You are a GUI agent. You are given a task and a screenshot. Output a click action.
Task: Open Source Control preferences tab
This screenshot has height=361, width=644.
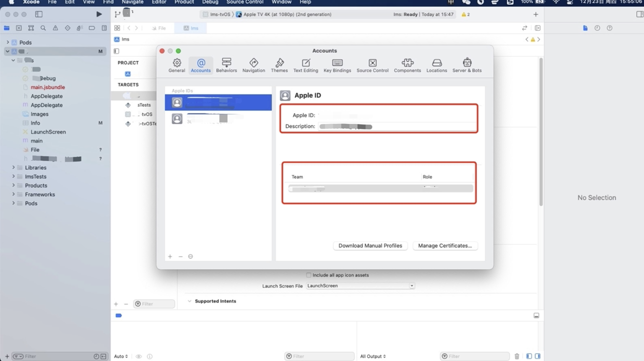point(372,65)
